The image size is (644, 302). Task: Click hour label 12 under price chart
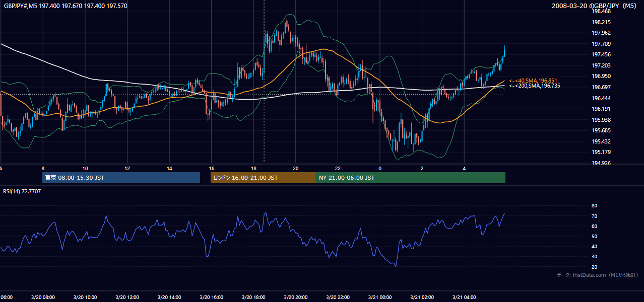127,168
